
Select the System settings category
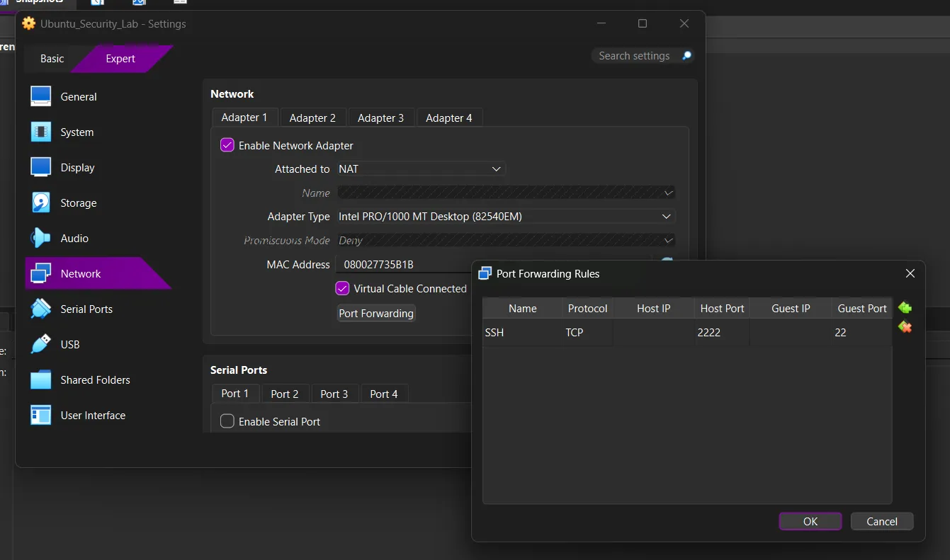(76, 132)
